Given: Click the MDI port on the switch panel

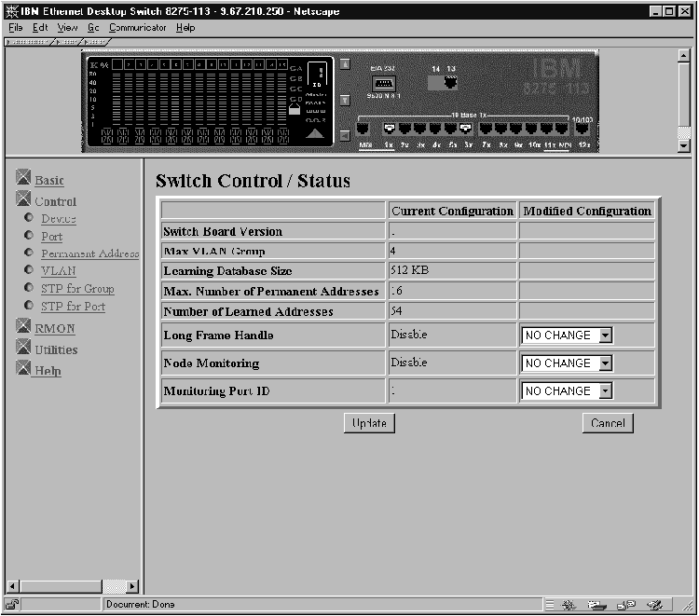Looking at the screenshot, I should 363,129.
